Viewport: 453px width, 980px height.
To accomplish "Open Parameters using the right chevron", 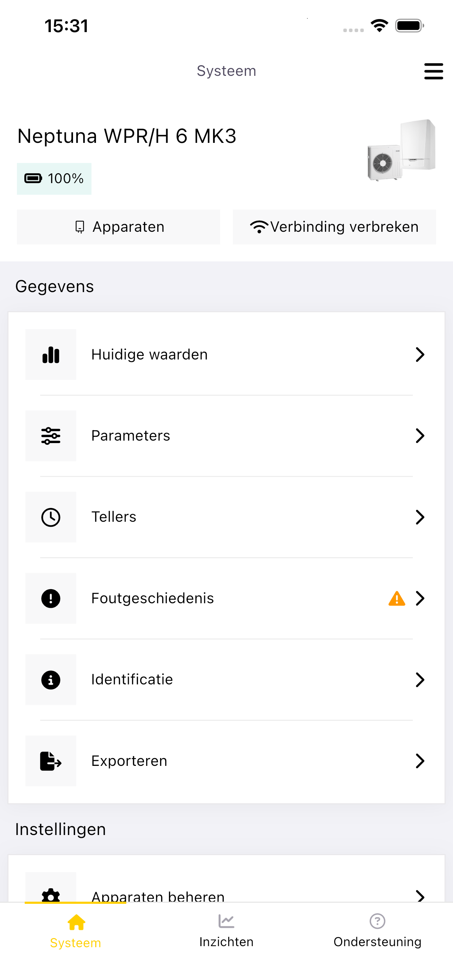I will (x=419, y=436).
